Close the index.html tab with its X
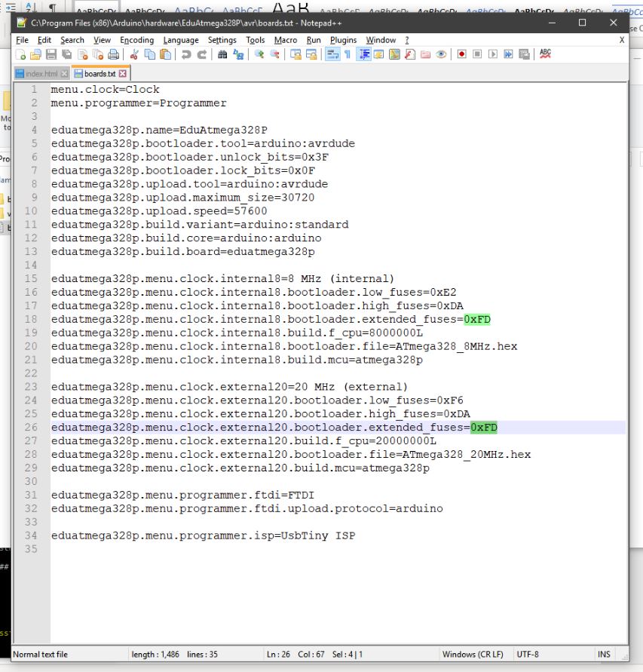 coord(64,74)
